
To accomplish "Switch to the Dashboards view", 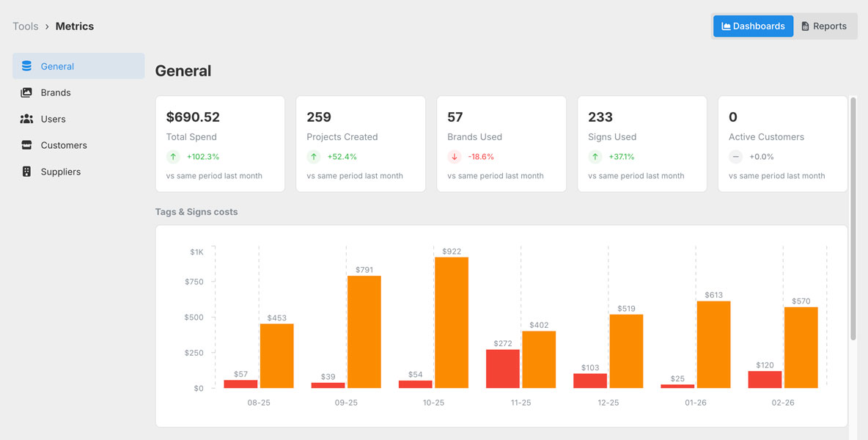I will click(753, 26).
